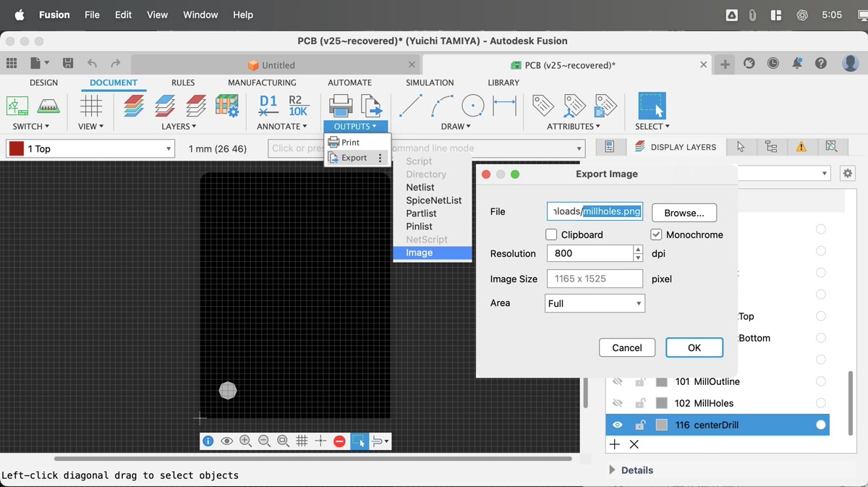
Task: Click Cancel in Export Image dialog
Action: tap(627, 348)
